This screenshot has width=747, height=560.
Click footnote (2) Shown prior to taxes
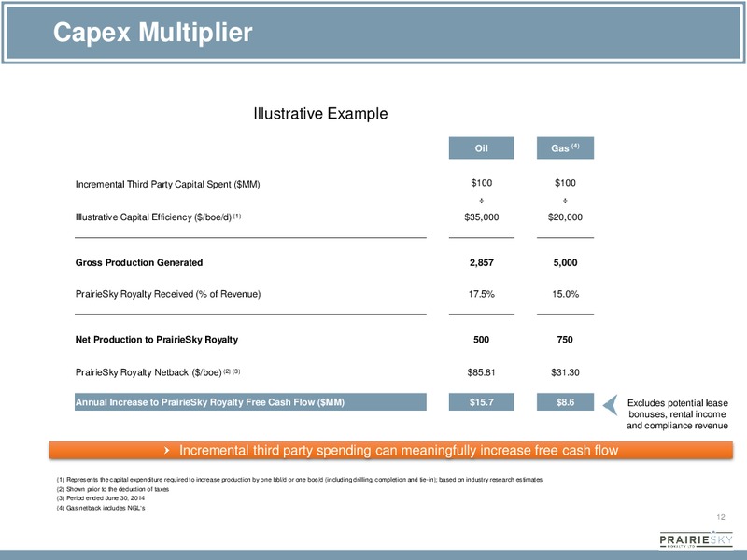point(112,489)
